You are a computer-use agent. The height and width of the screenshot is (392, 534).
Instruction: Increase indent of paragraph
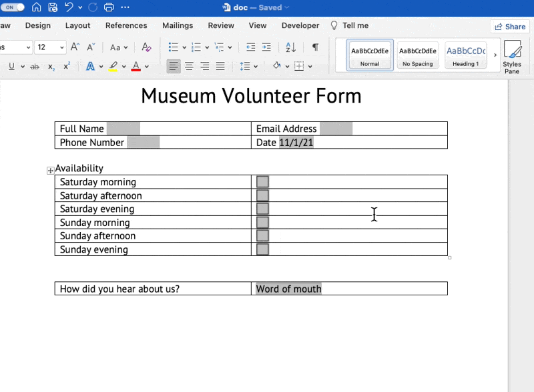pyautogui.click(x=266, y=47)
